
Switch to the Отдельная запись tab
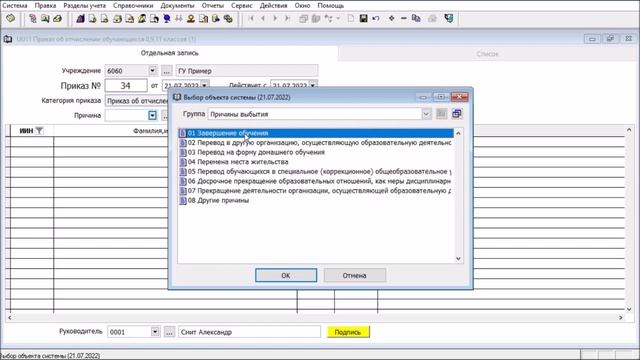pos(170,53)
